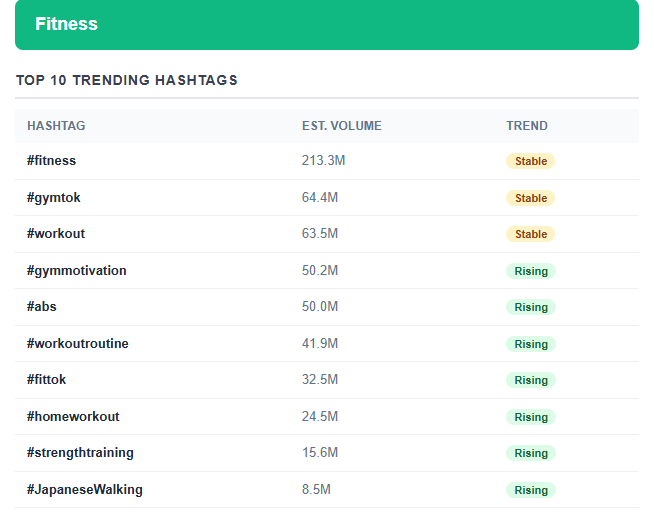Click the 50.0M volume value

(x=320, y=306)
